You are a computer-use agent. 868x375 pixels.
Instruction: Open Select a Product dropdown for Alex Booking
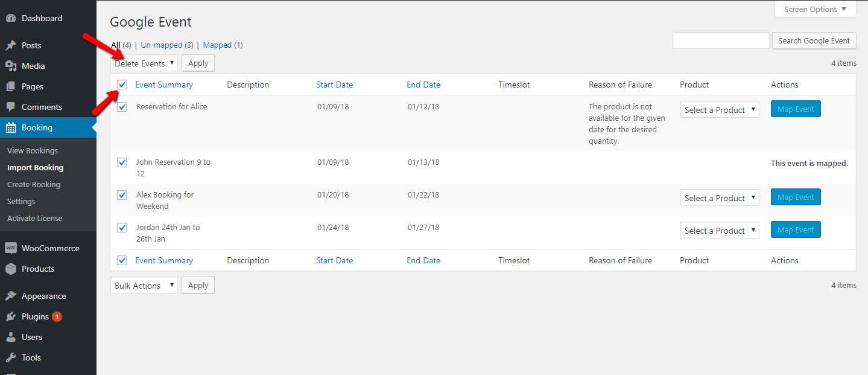[x=719, y=198]
